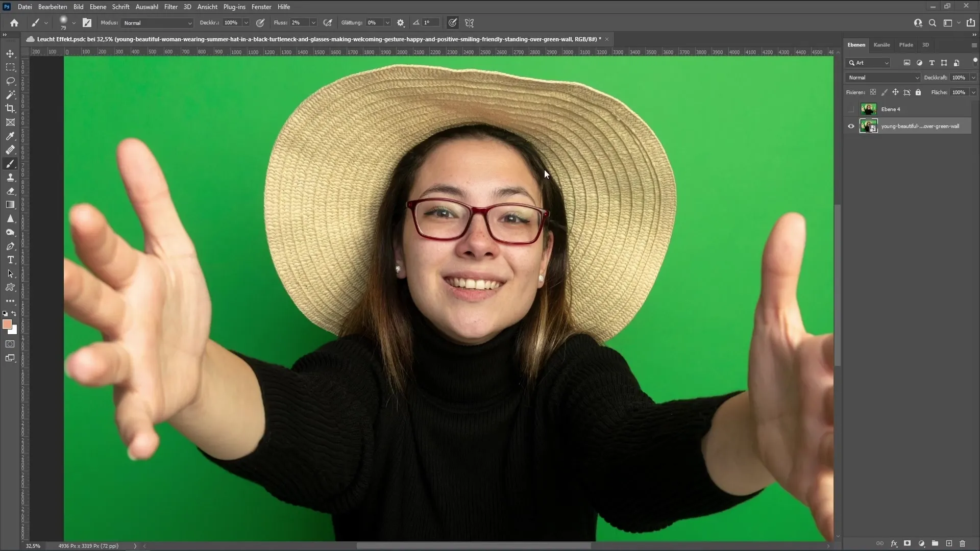Open the Ebene menu

coord(97,7)
